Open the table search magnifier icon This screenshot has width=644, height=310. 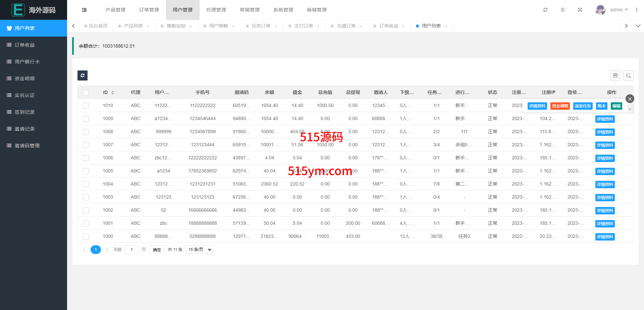pos(628,76)
